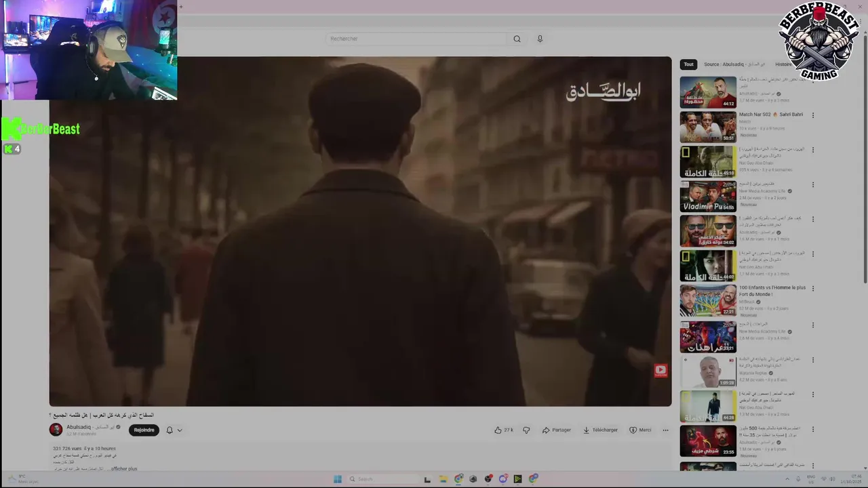Open options menu for the 34:02 sunglasses video
Image resolution: width=868 pixels, height=488 pixels.
click(x=813, y=219)
